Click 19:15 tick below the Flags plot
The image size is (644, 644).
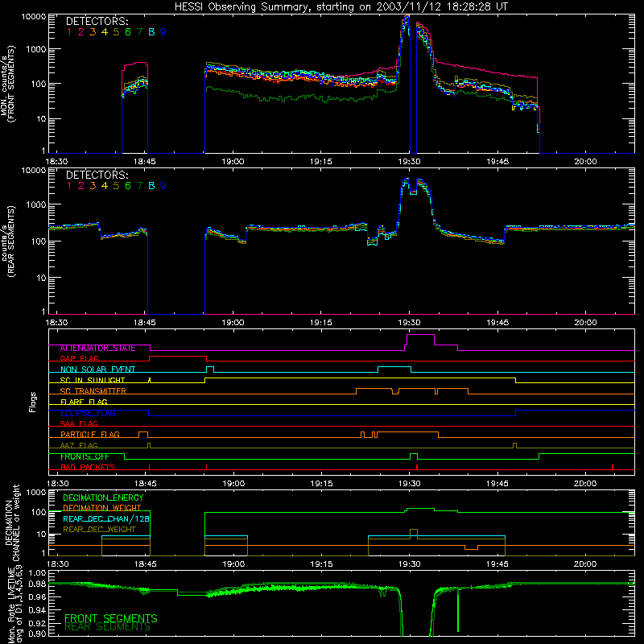321,484
